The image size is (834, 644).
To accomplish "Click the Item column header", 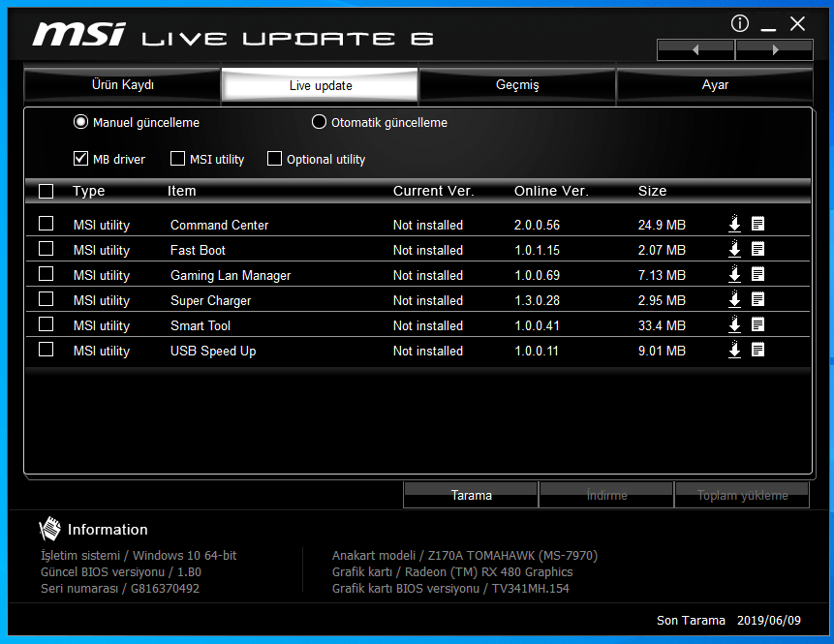I will click(182, 191).
